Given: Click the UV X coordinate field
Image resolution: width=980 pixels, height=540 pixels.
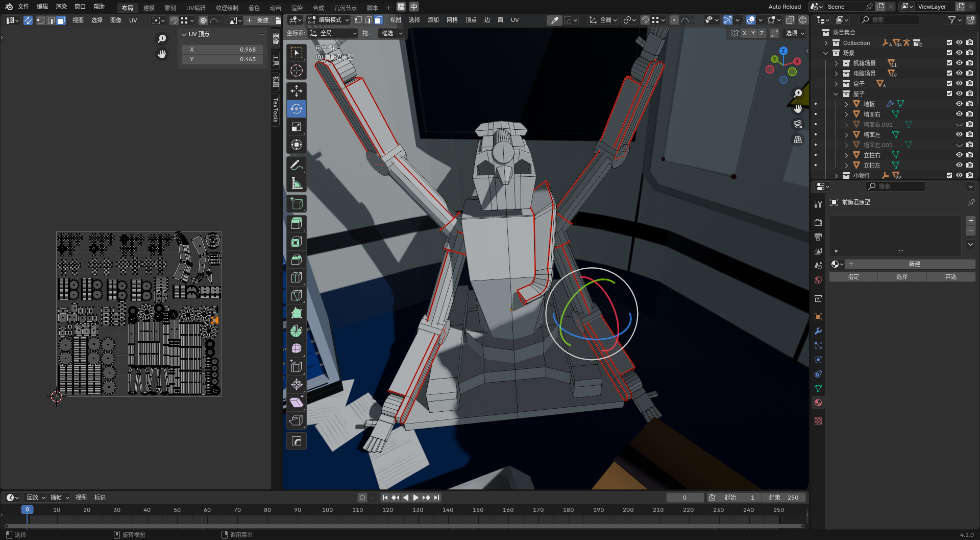Looking at the screenshot, I should coord(223,50).
